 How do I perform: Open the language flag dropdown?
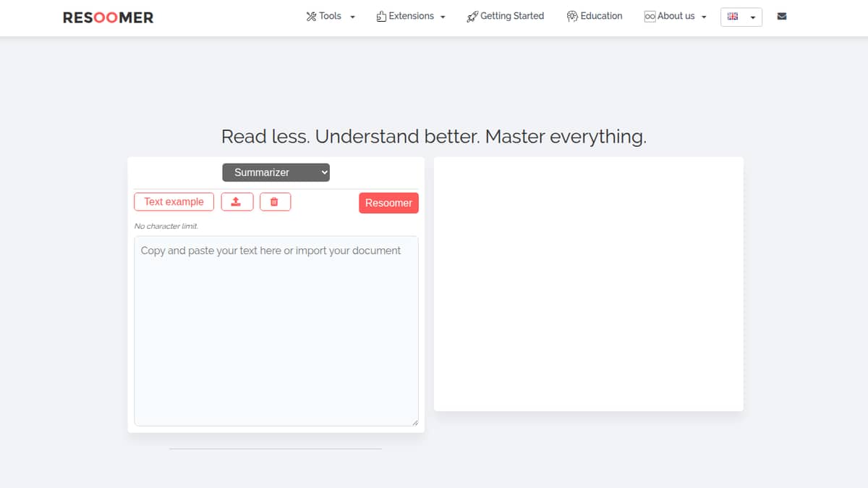click(741, 17)
